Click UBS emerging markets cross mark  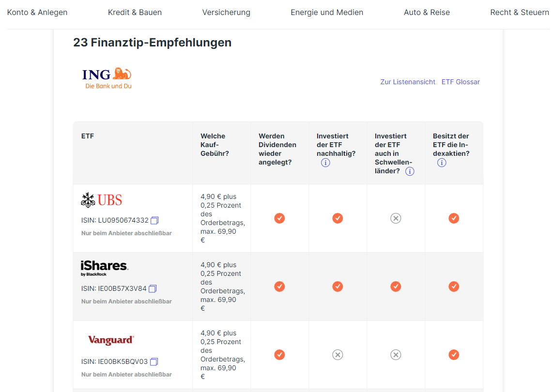(396, 218)
